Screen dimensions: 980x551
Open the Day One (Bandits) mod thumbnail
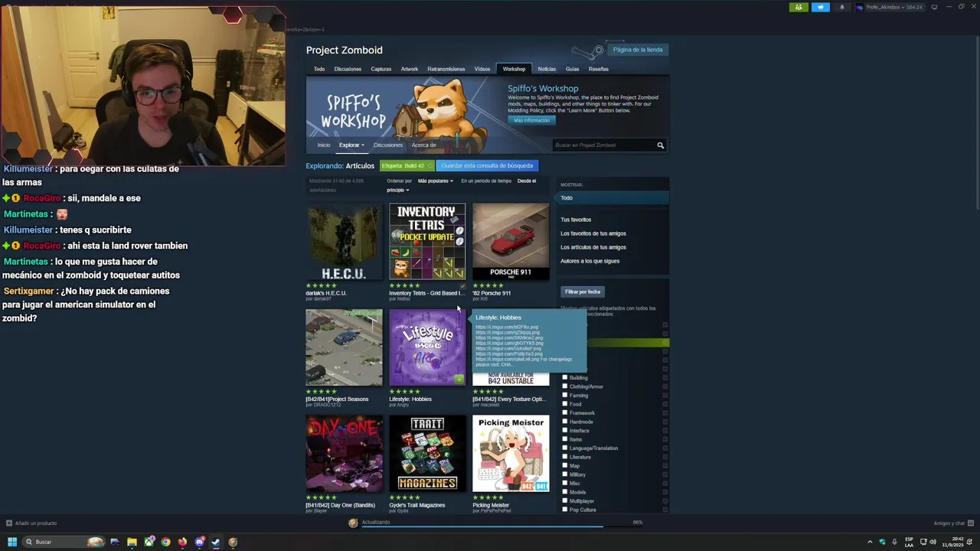(x=344, y=454)
